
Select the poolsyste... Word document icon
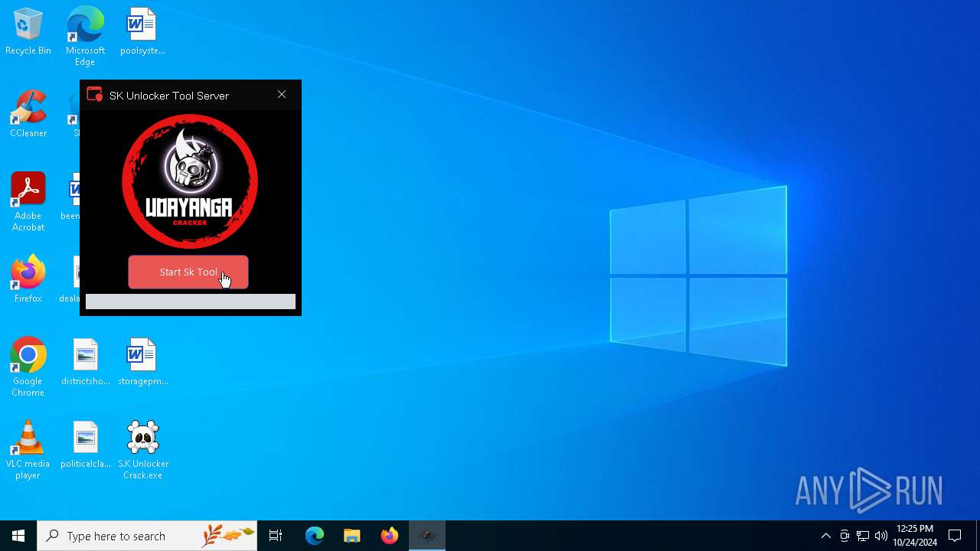(142, 32)
